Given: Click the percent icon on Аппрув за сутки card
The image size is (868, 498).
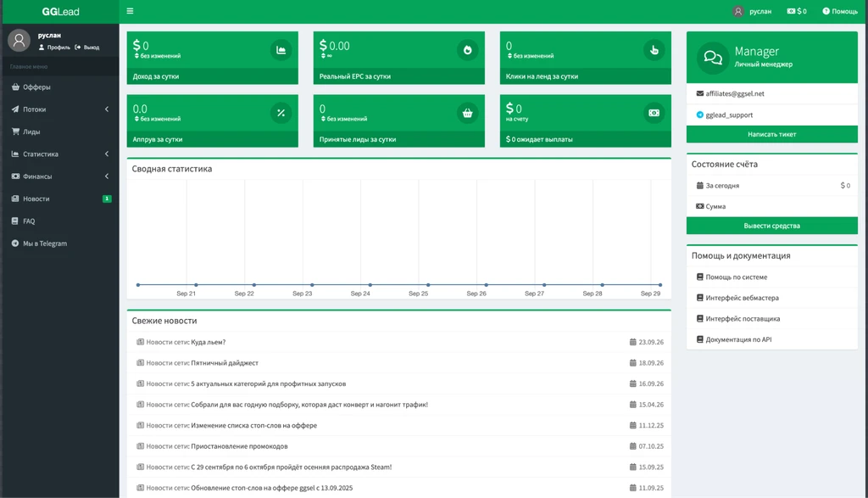Looking at the screenshot, I should pyautogui.click(x=281, y=113).
